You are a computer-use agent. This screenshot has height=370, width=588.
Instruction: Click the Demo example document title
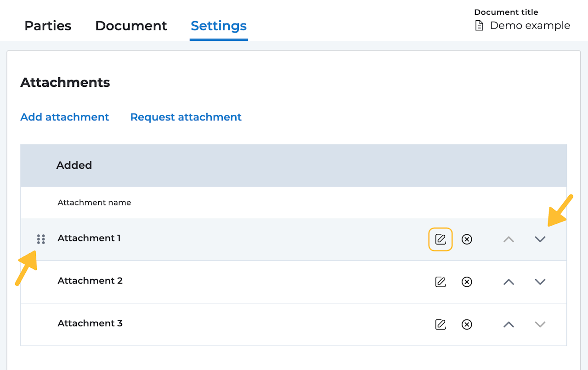click(530, 26)
